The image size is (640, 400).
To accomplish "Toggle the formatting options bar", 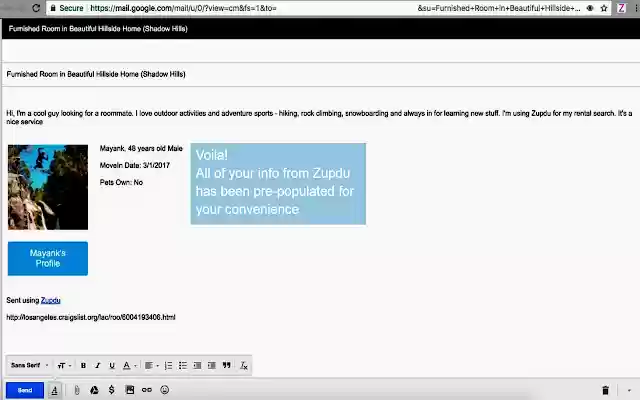I will pyautogui.click(x=54, y=391).
